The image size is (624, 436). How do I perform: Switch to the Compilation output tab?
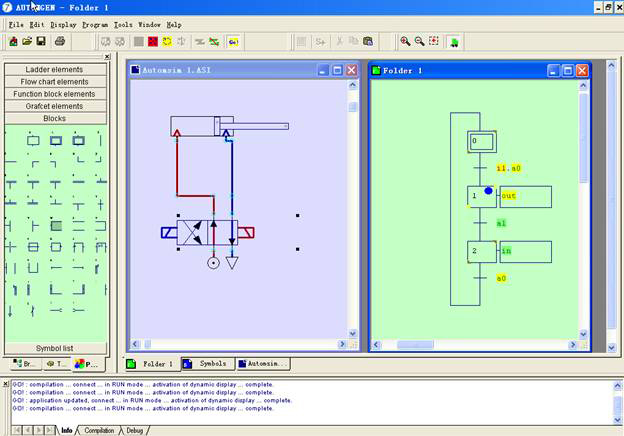pyautogui.click(x=99, y=430)
